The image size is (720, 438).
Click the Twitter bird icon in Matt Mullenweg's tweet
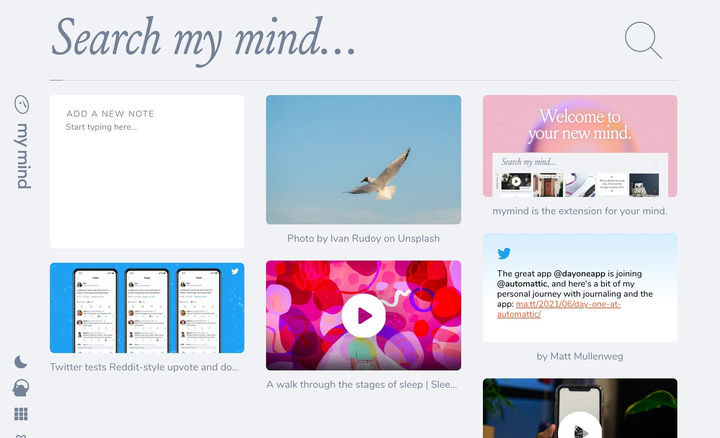point(504,253)
